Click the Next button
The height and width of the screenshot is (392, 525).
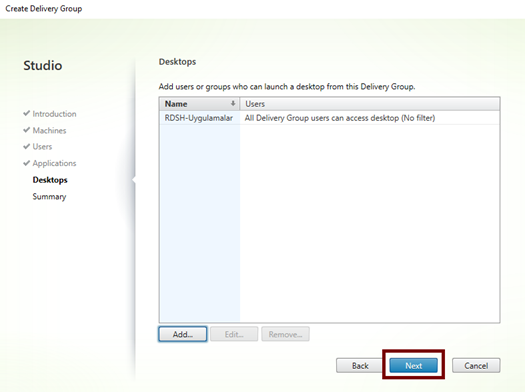[414, 366]
